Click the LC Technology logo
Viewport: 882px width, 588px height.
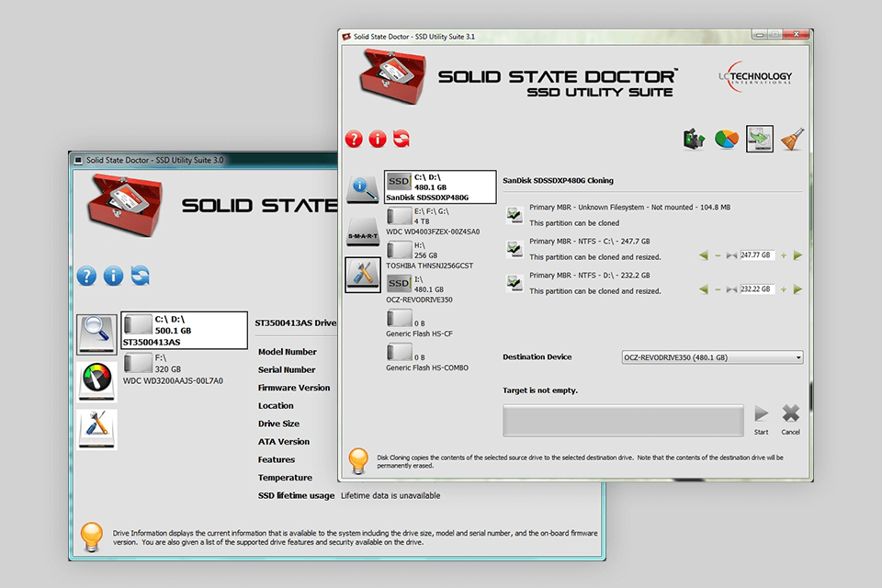755,76
